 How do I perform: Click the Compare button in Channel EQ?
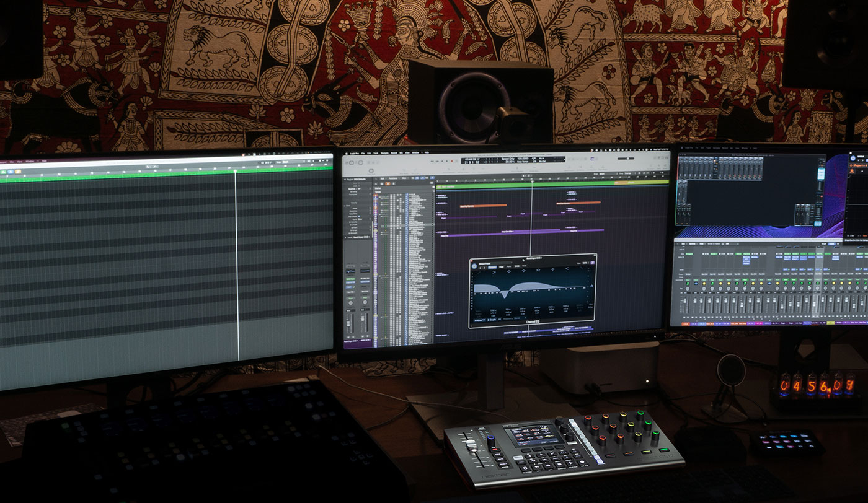coord(492,267)
